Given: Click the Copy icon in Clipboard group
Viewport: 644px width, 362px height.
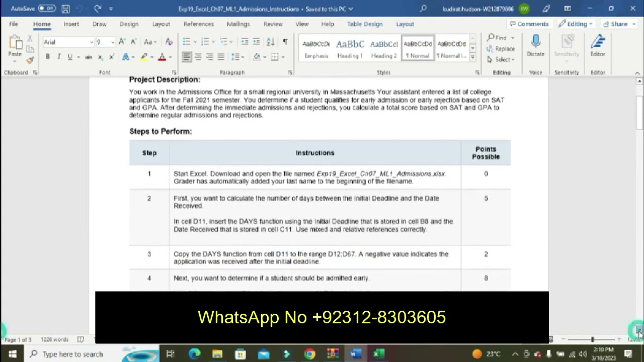Looking at the screenshot, I should tap(30, 49).
